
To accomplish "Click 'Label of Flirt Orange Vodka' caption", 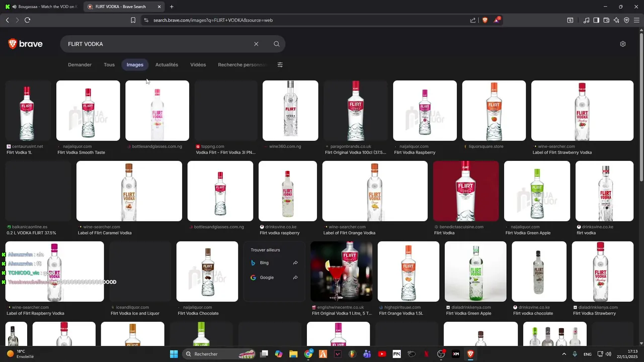I will pyautogui.click(x=349, y=233).
